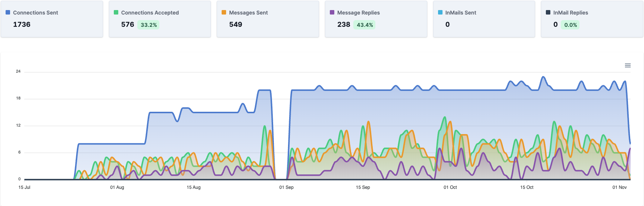Image resolution: width=644 pixels, height=206 pixels.
Task: Click the 15 Oct date axis label
Action: point(526,187)
